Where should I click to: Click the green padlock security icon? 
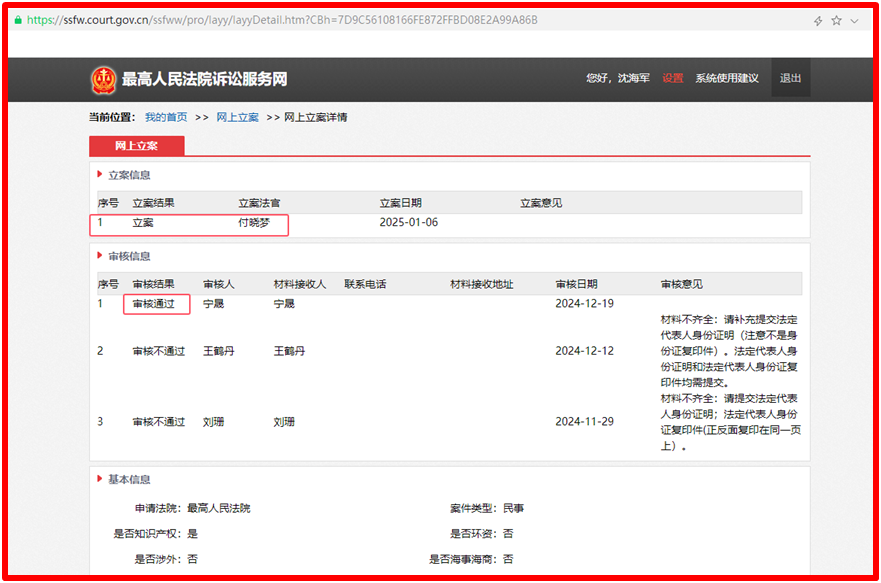coord(17,20)
